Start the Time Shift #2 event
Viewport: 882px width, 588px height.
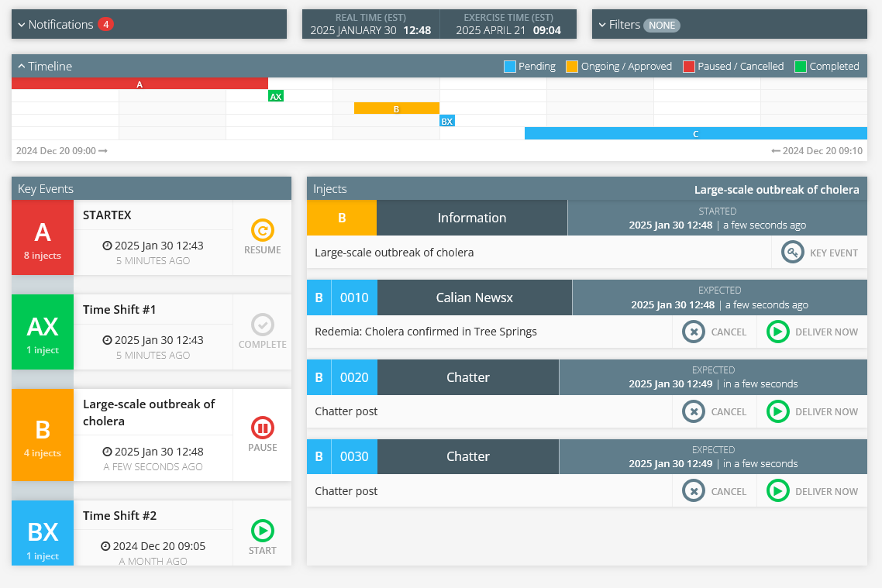point(263,531)
